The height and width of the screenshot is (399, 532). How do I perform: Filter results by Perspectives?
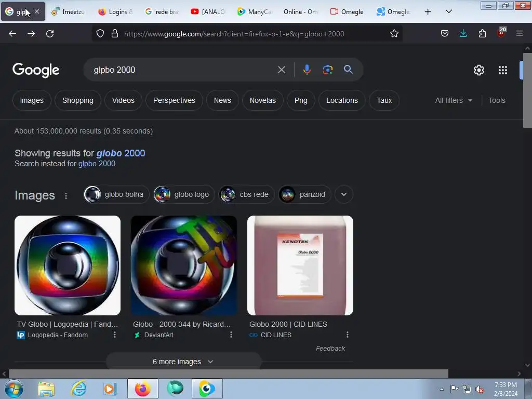[174, 100]
